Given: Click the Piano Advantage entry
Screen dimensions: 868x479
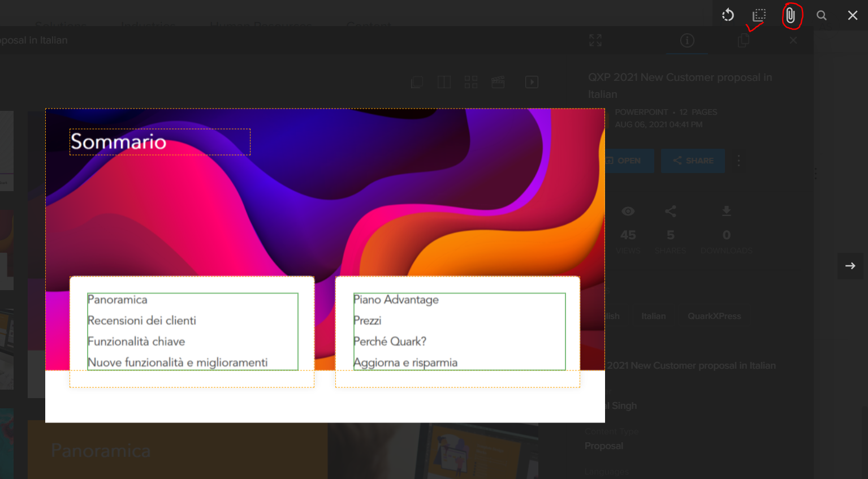Looking at the screenshot, I should coord(396,300).
